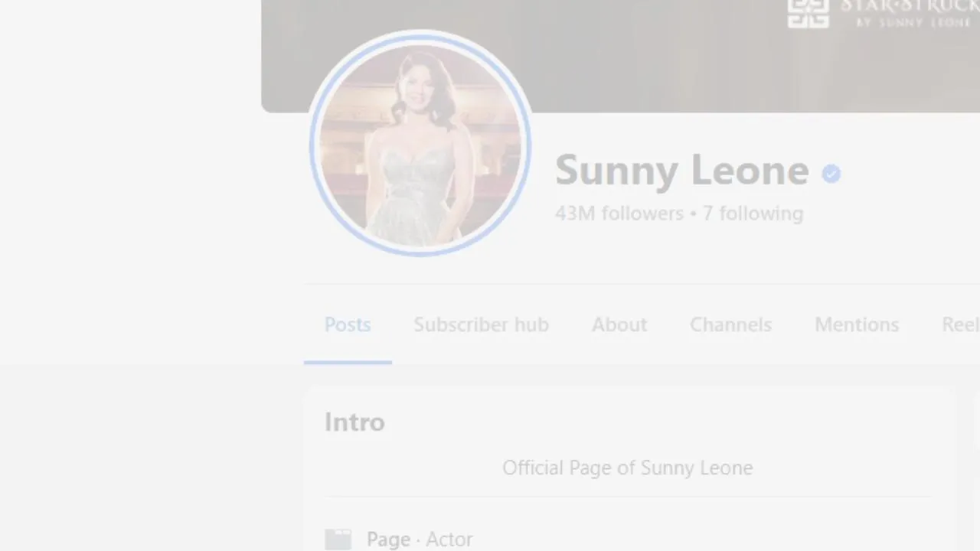This screenshot has width=980, height=551.
Task: Open the Mentions tab
Action: (857, 324)
